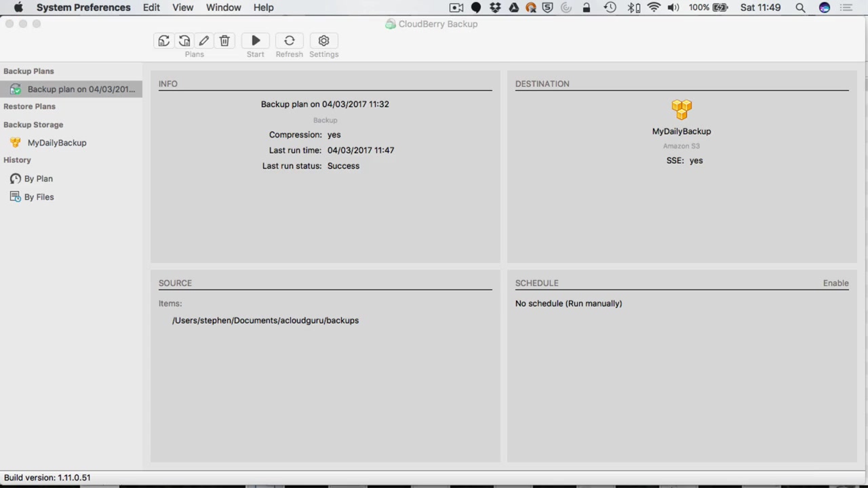Open Notification Center
Screen dimensions: 868x488
[x=846, y=7]
